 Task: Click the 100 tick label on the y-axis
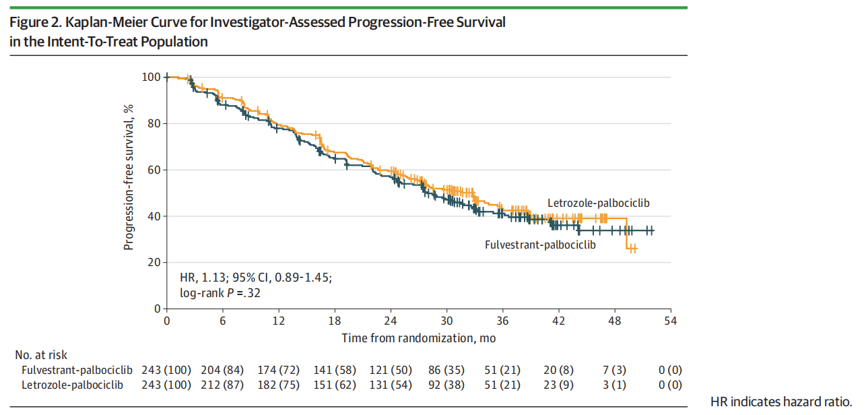coord(151,77)
